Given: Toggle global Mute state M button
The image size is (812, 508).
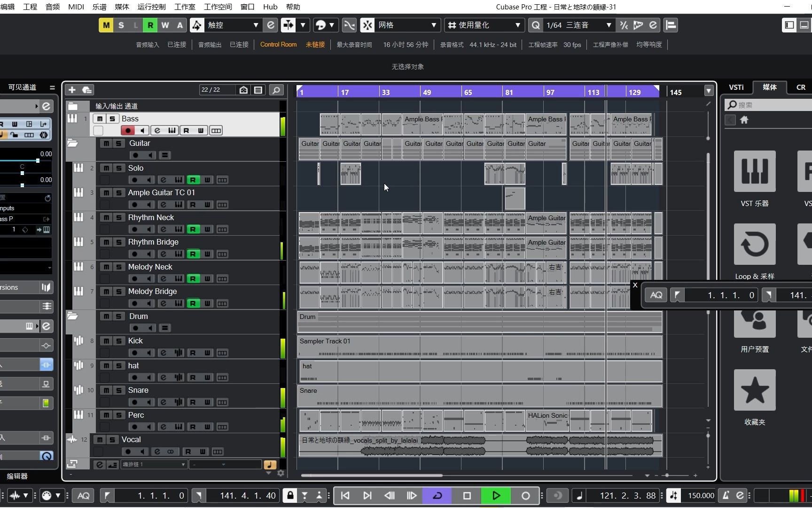Looking at the screenshot, I should (x=106, y=25).
